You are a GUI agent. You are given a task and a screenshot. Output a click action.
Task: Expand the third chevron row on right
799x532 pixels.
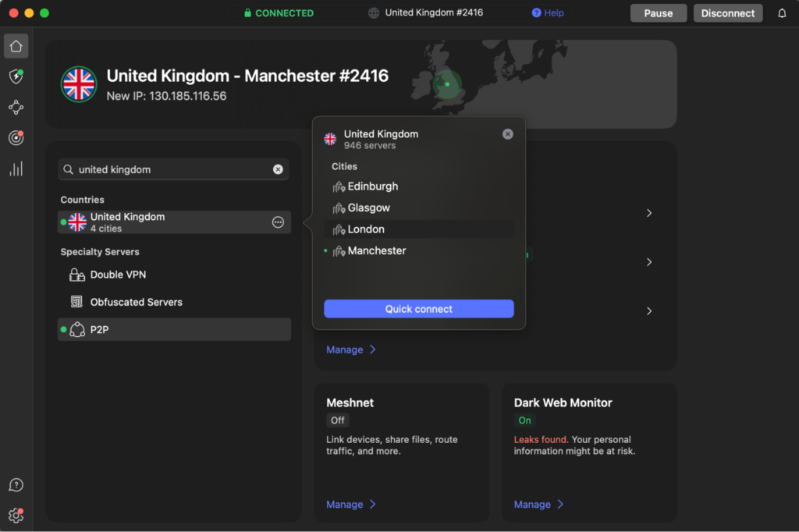click(x=648, y=310)
